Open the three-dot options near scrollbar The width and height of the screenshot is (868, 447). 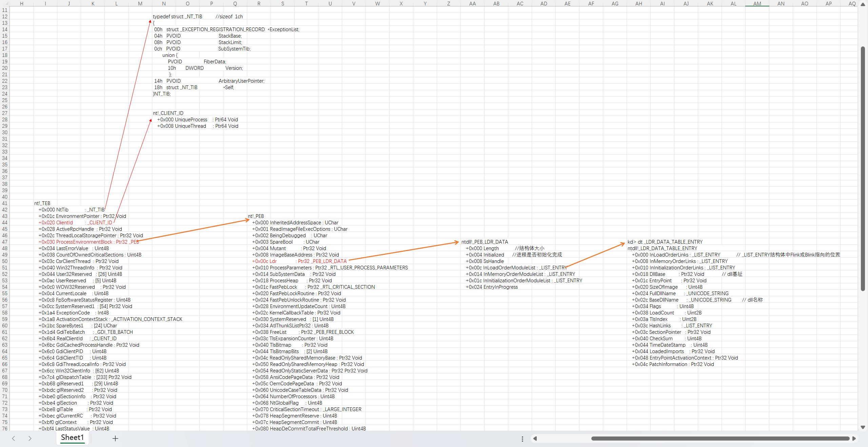click(522, 439)
